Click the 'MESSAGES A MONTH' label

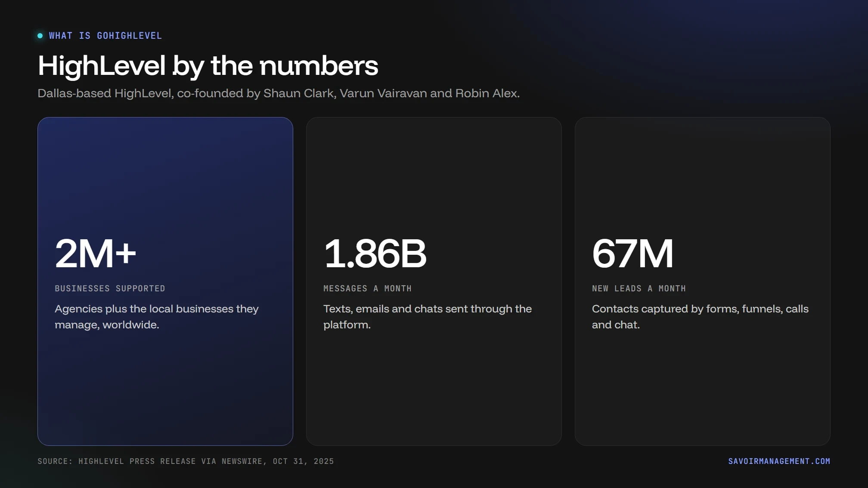pos(367,288)
